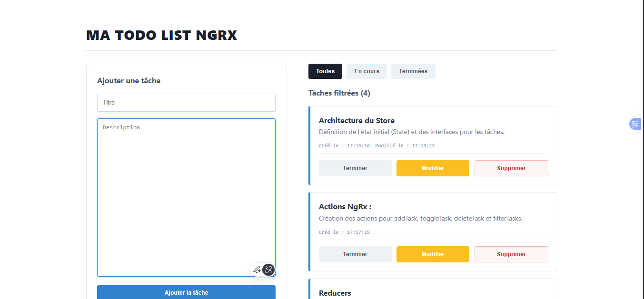
Task: Click the Créé le : 17:16:56 timestamp
Action: tap(344, 146)
